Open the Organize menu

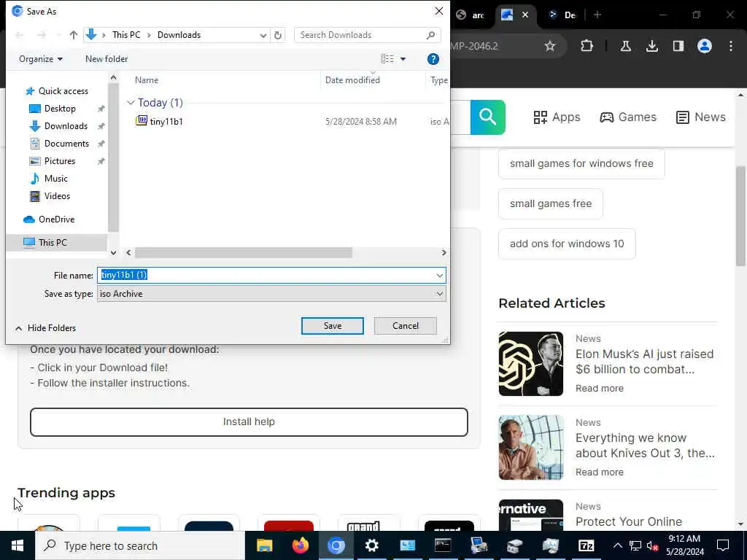tap(41, 59)
